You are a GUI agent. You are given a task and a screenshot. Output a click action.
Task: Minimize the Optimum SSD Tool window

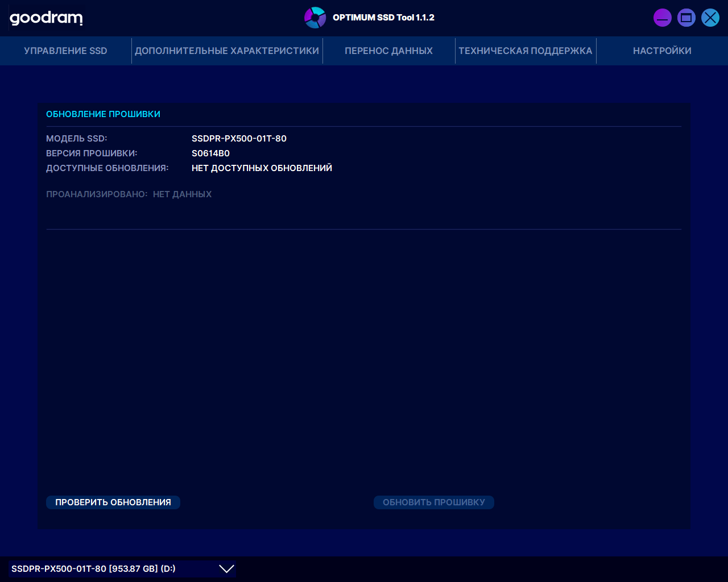663,18
